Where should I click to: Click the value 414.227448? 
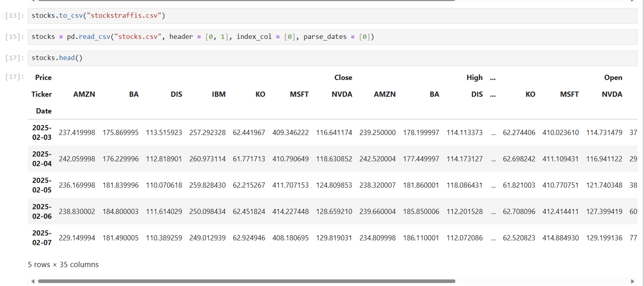coord(291,212)
